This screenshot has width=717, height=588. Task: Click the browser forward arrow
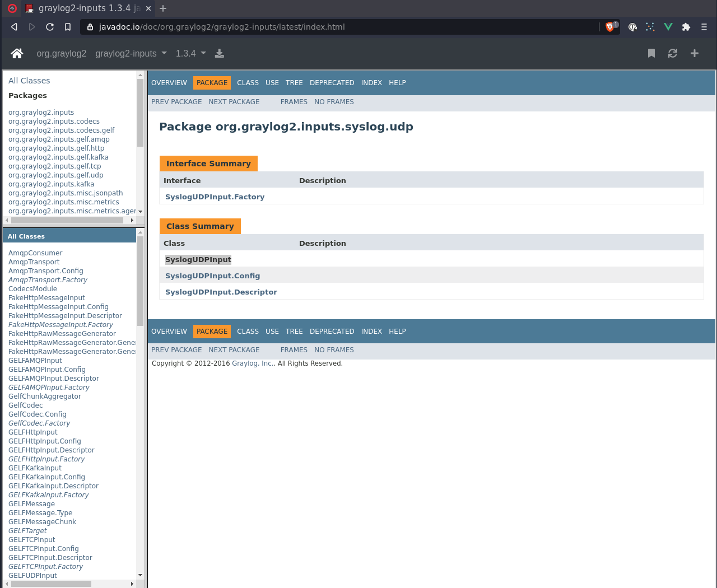[x=32, y=27]
